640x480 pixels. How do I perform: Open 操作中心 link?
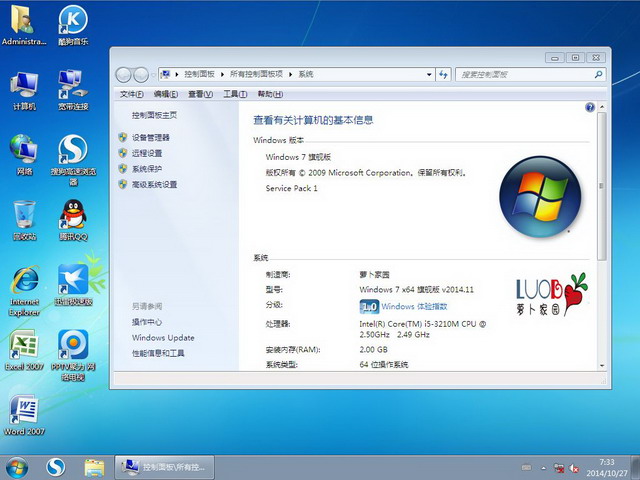click(x=147, y=322)
